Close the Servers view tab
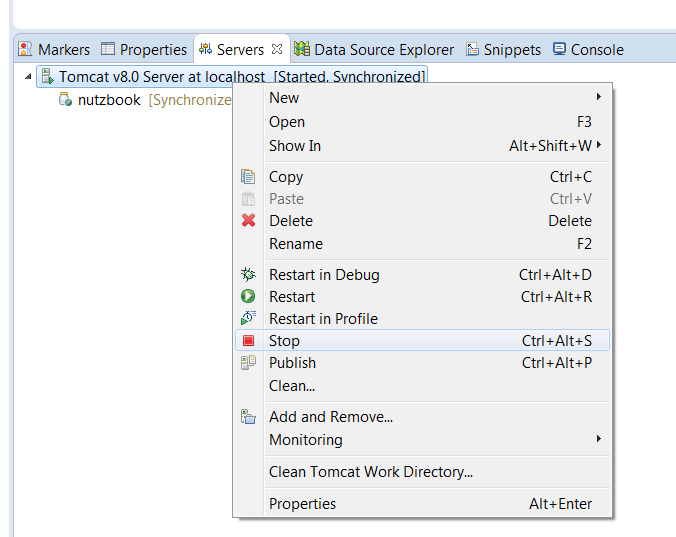This screenshot has height=537, width=676. (277, 49)
